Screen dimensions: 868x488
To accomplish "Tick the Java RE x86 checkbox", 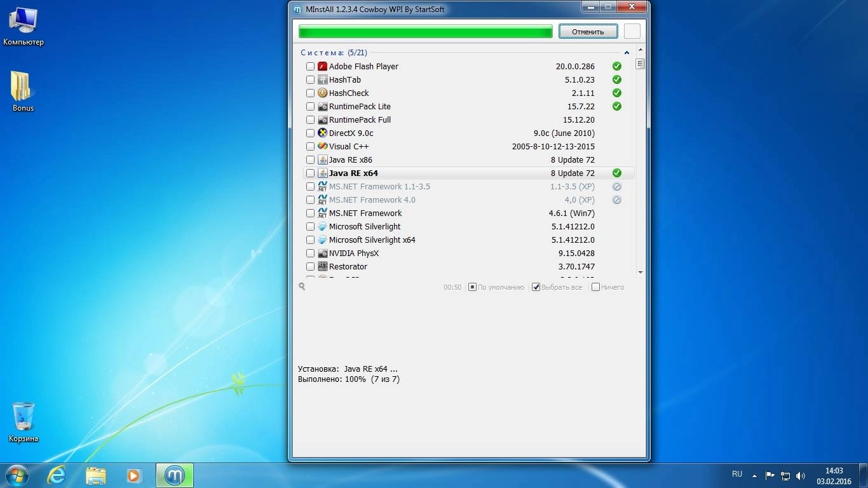I will tap(310, 159).
